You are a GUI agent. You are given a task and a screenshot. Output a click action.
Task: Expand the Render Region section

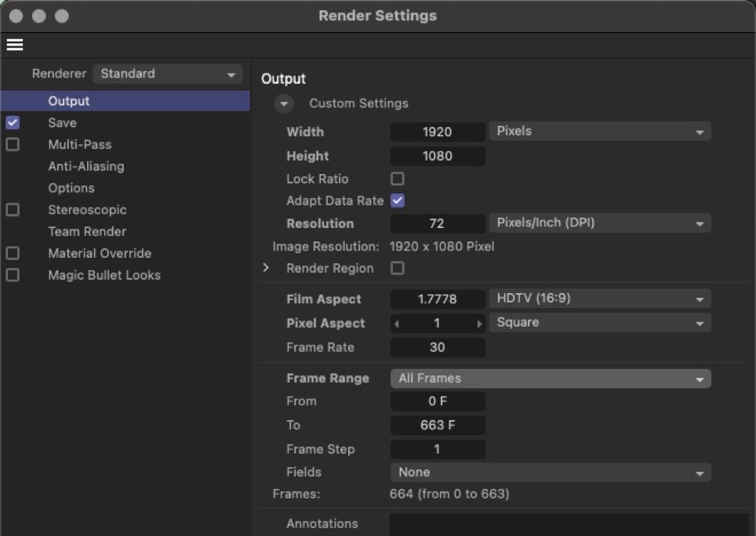tap(266, 268)
